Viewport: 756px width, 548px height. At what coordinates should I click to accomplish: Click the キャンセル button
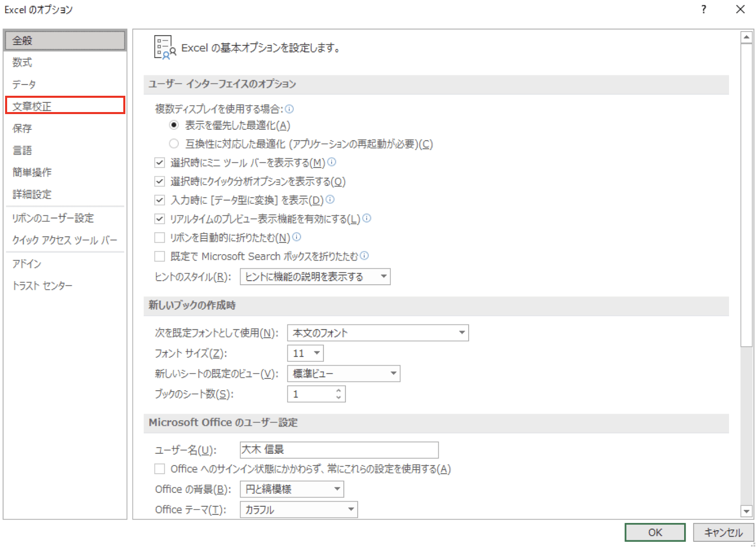pos(723,532)
